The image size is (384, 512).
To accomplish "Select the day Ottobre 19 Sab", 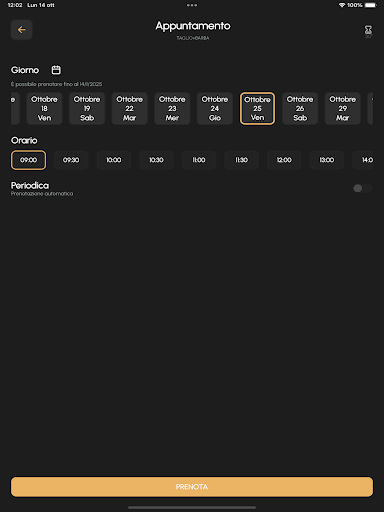I will click(x=87, y=108).
